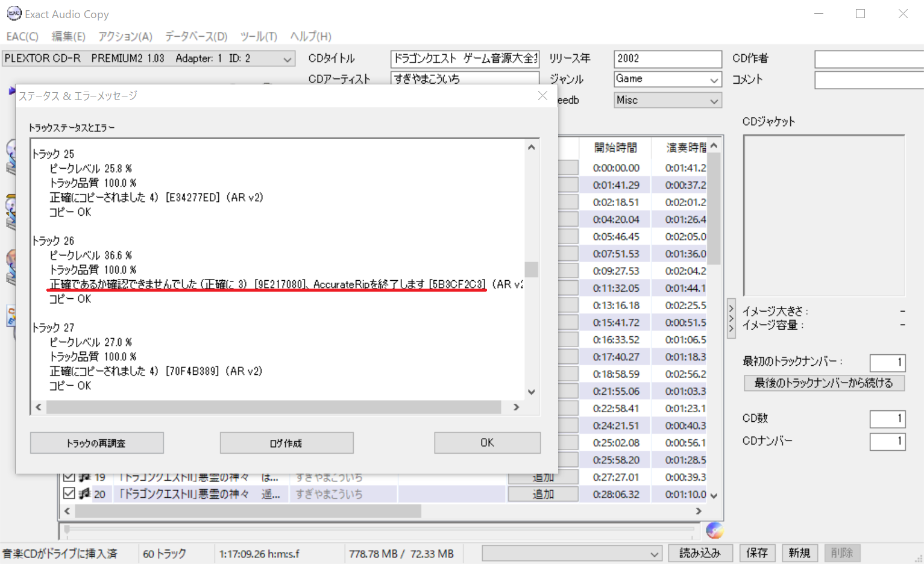
Task: Click the リリース年 field showing 2002
Action: pos(667,58)
